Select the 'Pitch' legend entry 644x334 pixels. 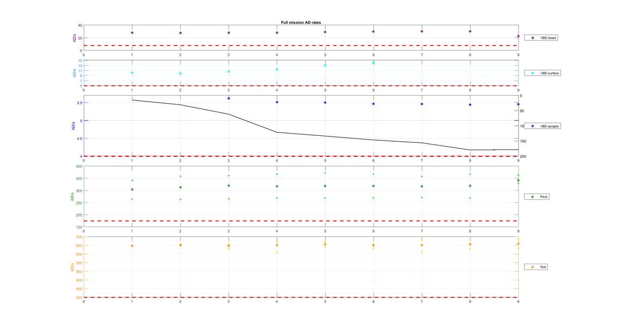pyautogui.click(x=537, y=197)
